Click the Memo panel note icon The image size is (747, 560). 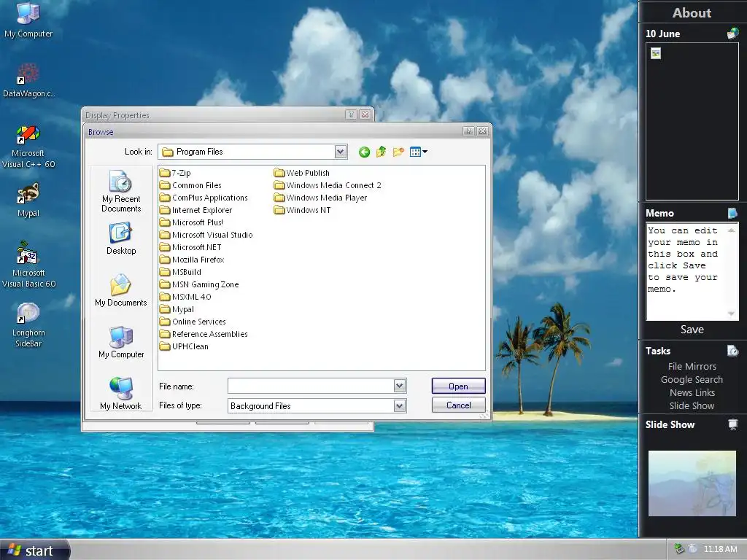point(732,213)
